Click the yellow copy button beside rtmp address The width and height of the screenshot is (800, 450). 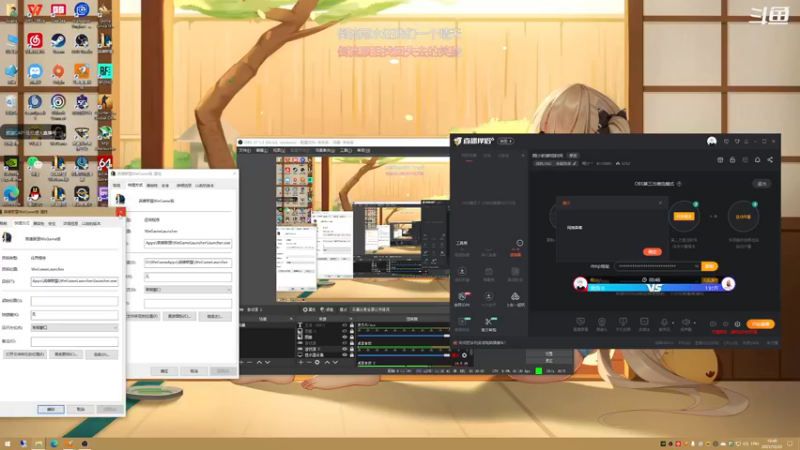[x=710, y=266]
